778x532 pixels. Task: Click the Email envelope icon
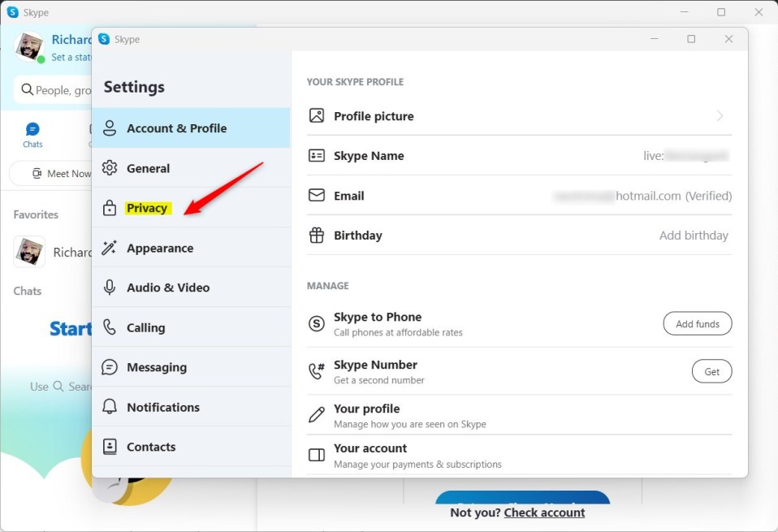click(317, 195)
